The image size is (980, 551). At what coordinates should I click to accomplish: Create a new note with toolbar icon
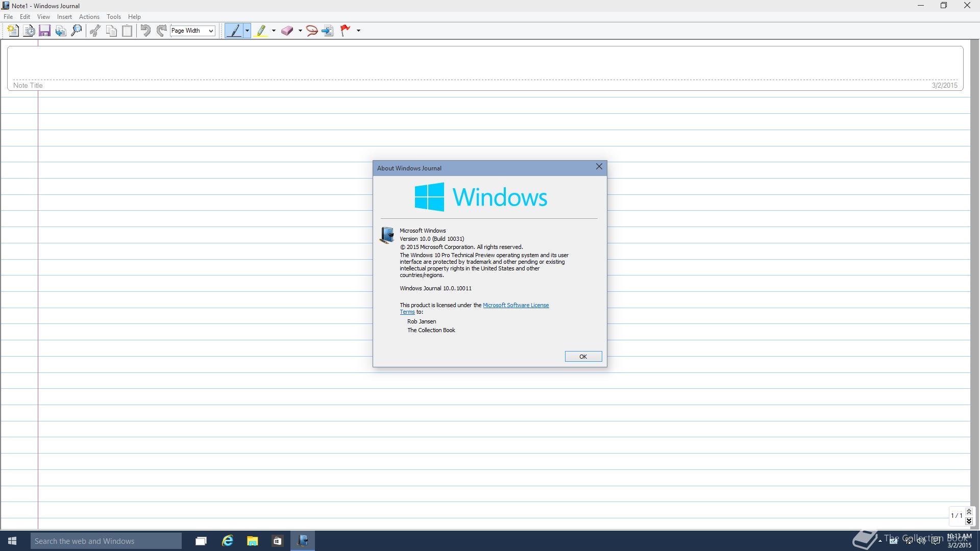click(13, 31)
